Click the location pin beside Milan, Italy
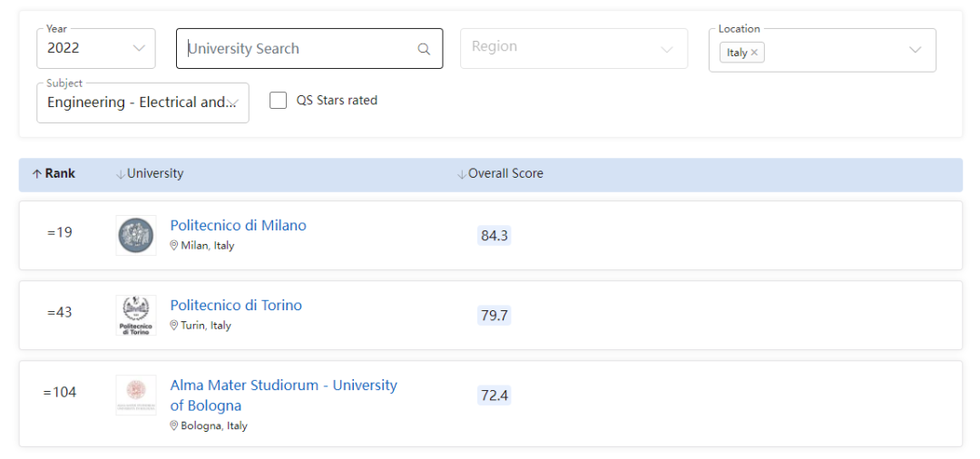Viewport: 980px width, 459px height. point(174,246)
